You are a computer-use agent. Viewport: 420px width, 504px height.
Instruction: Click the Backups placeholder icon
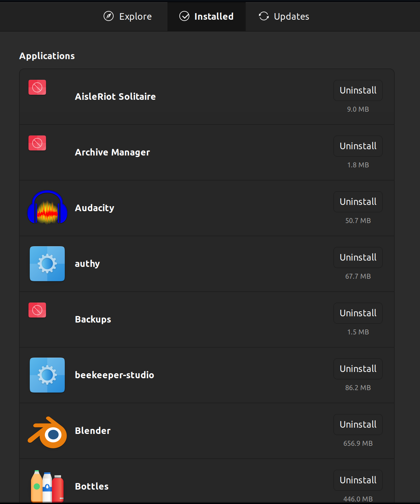coord(37,310)
